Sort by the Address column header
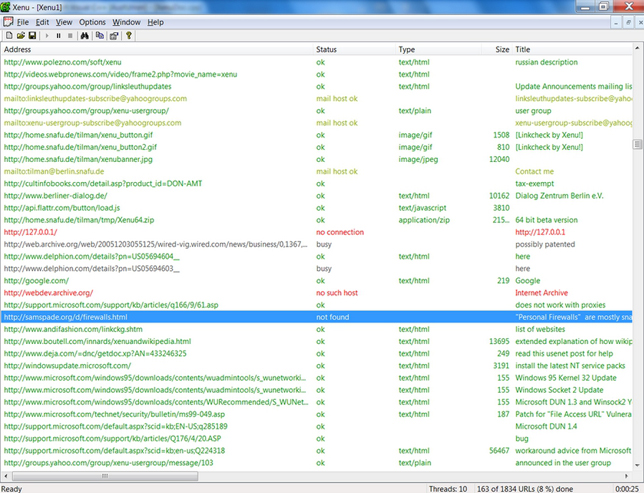644x493 pixels. coord(157,49)
